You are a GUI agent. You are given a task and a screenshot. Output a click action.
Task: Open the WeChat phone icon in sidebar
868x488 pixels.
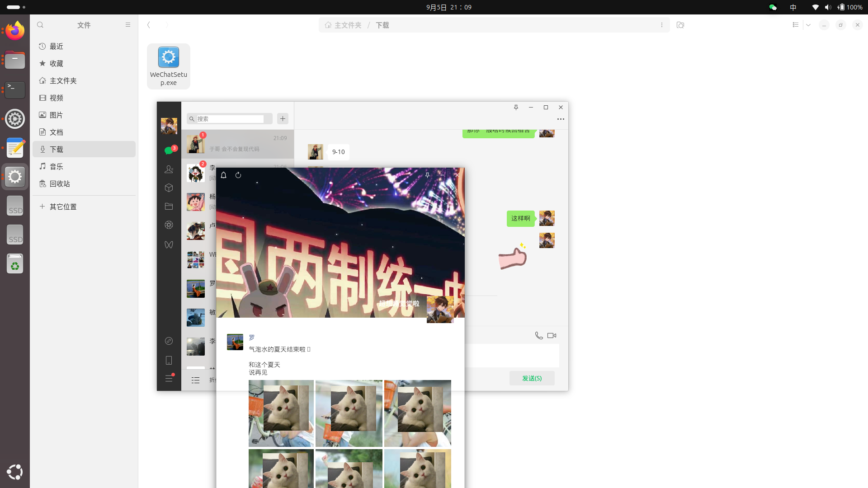[169, 360]
